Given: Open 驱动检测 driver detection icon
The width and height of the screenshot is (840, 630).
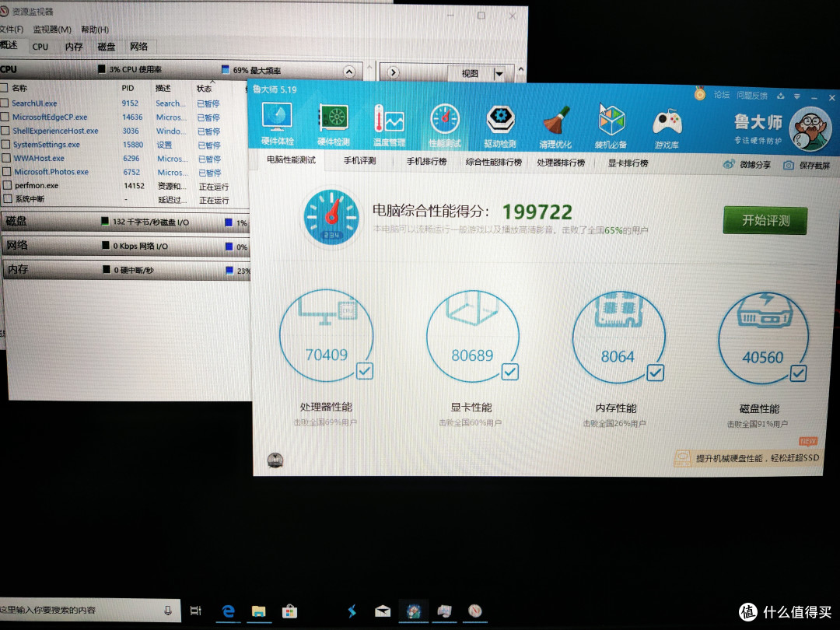Looking at the screenshot, I should click(x=500, y=126).
